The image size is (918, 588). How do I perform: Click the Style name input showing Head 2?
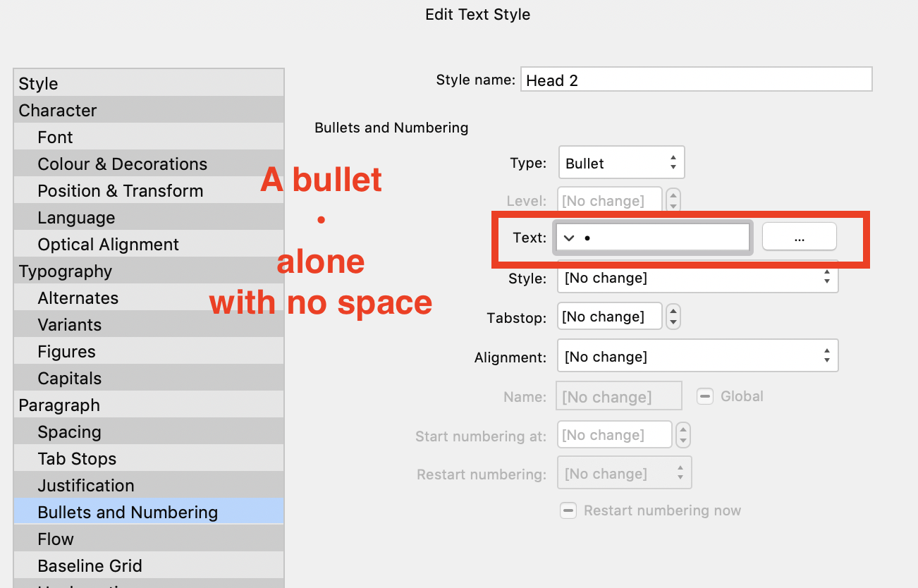(696, 79)
